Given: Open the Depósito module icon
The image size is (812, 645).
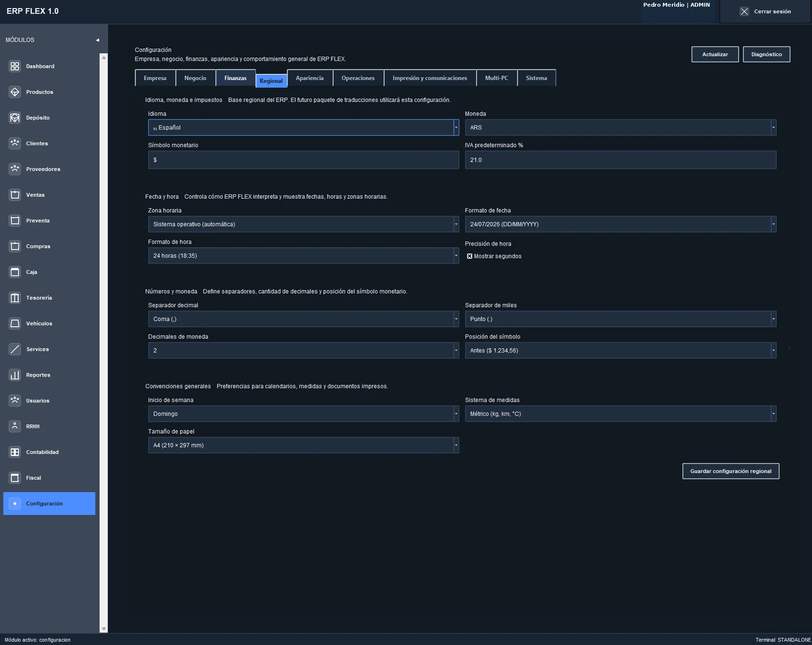Looking at the screenshot, I should pos(15,118).
